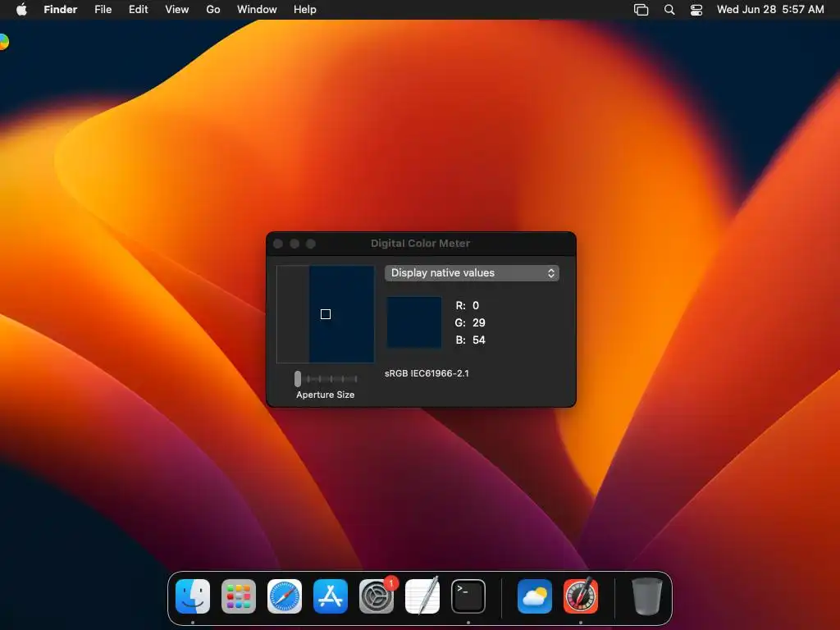Screen dimensions: 840x630
Task: Open Finder from the dock
Action: tap(193, 596)
